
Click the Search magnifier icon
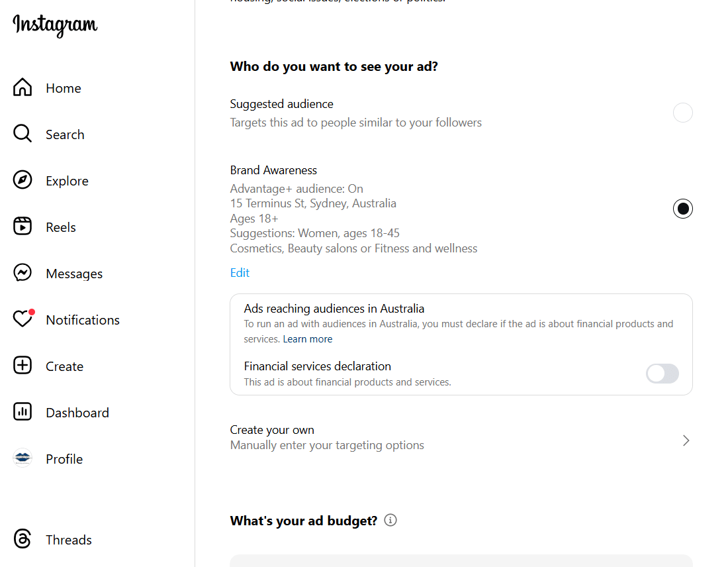[x=23, y=134]
